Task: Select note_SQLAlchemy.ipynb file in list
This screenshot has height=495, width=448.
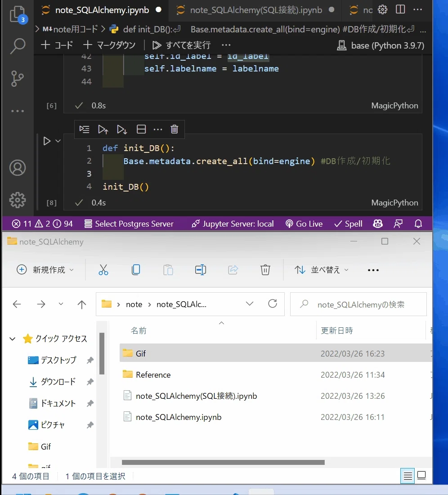Action: click(275, 417)
